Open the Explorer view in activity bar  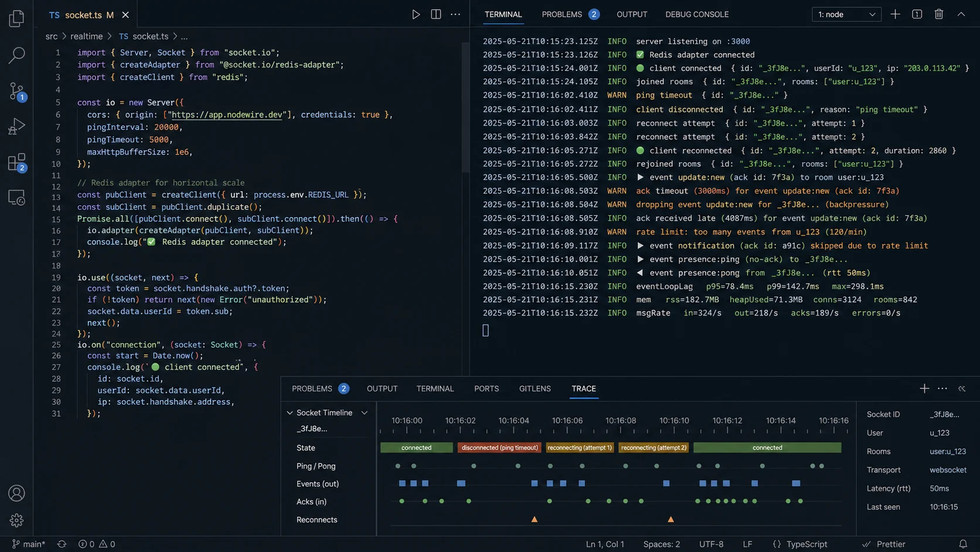click(x=16, y=19)
